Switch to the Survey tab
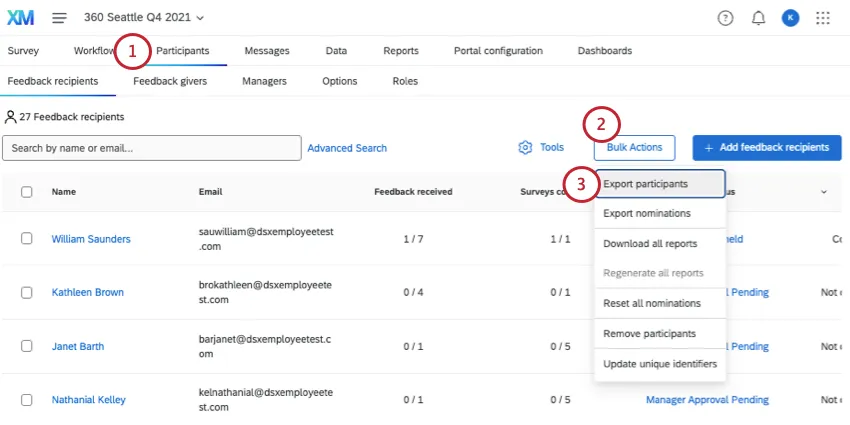This screenshot has width=850, height=425. [x=23, y=51]
